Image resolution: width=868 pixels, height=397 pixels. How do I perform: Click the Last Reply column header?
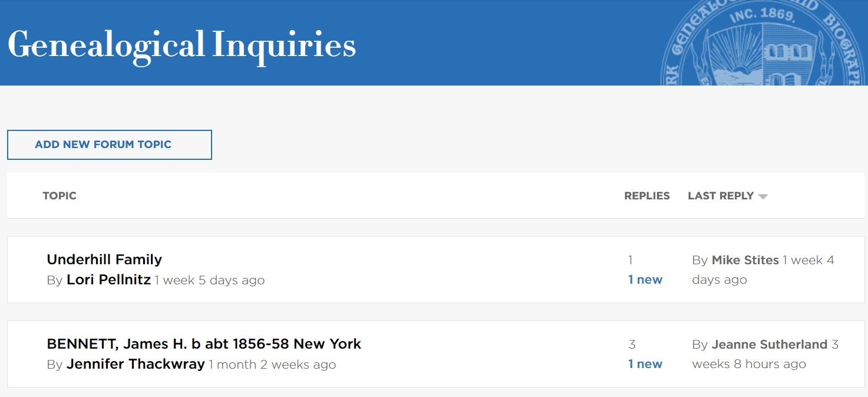click(721, 196)
